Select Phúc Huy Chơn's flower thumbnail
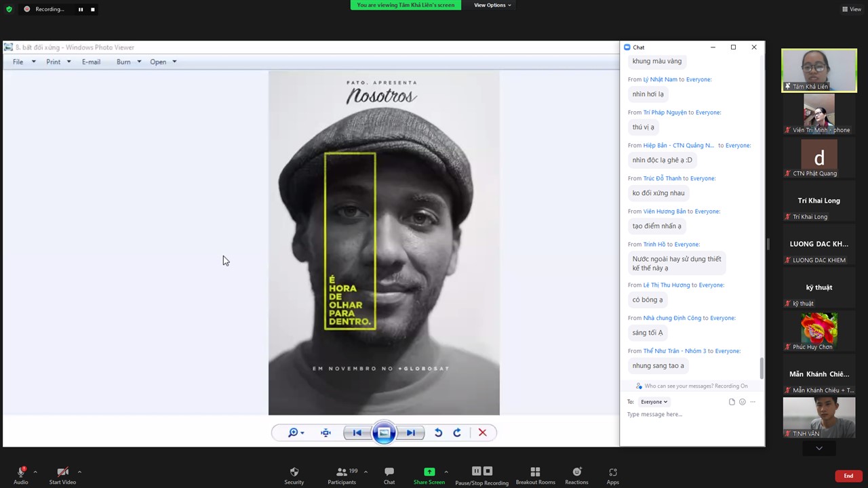 [819, 331]
